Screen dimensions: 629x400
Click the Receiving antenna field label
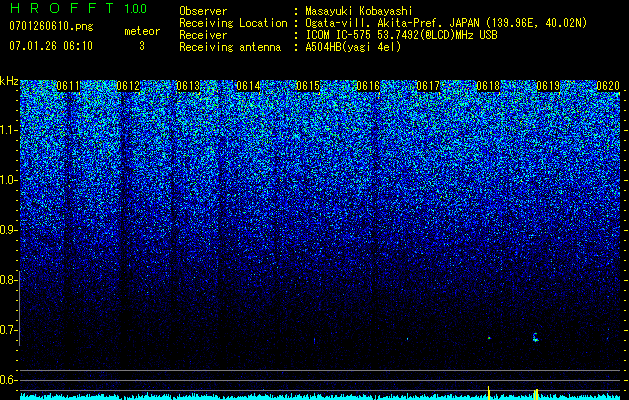pyautogui.click(x=230, y=47)
